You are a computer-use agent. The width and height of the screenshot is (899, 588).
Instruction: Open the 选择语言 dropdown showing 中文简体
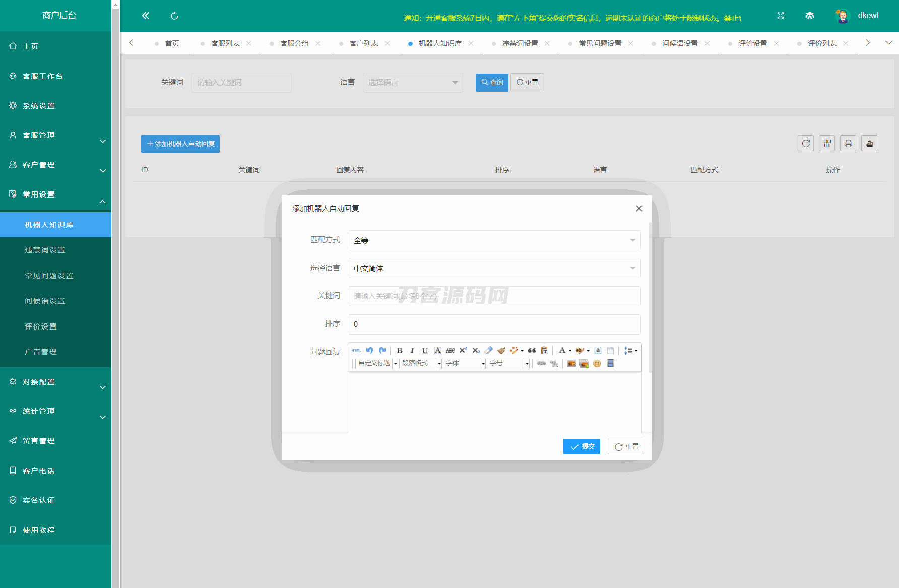pos(494,268)
